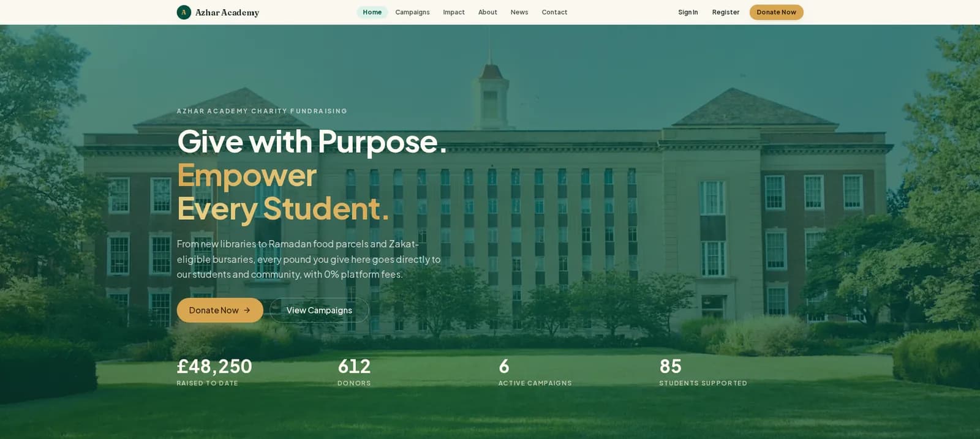Click the 612 donors figure
Screen dimensions: 980x439
[x=354, y=366]
